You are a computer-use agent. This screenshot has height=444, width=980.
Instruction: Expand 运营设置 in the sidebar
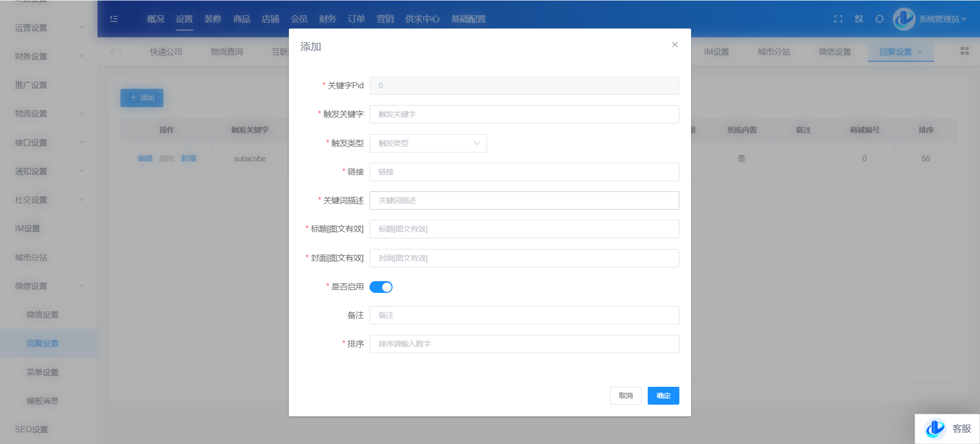(48, 28)
